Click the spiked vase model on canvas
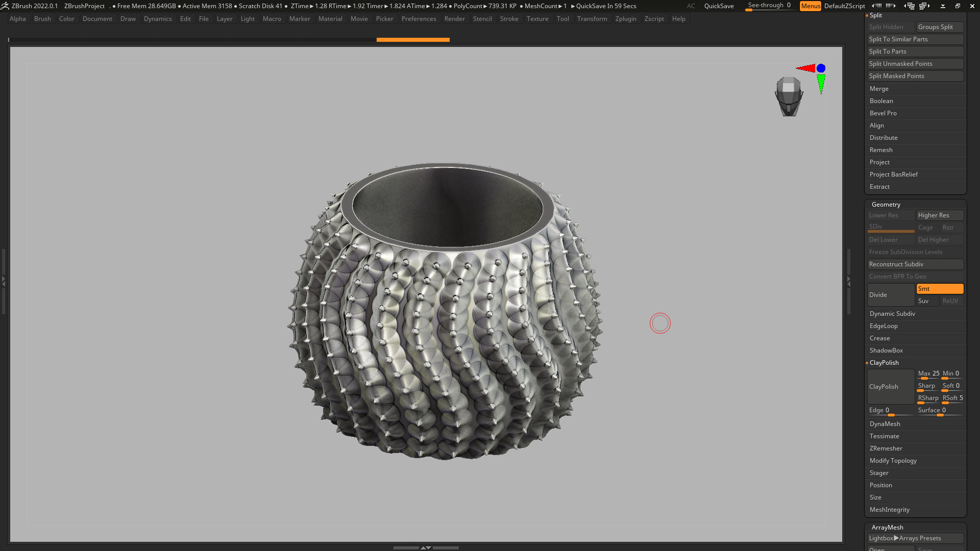The height and width of the screenshot is (551, 980). click(445, 311)
